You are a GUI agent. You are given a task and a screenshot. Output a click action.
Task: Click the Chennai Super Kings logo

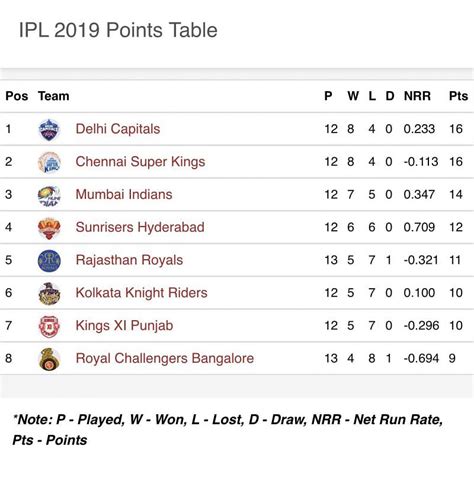(x=49, y=162)
